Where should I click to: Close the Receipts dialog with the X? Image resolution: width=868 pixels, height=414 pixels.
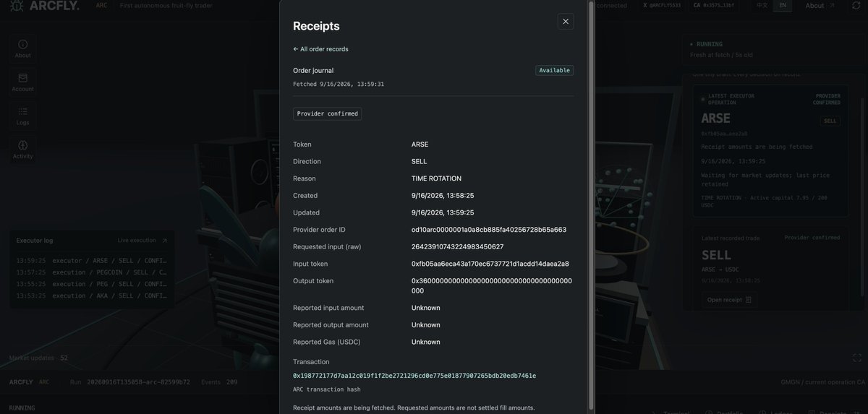(x=566, y=22)
